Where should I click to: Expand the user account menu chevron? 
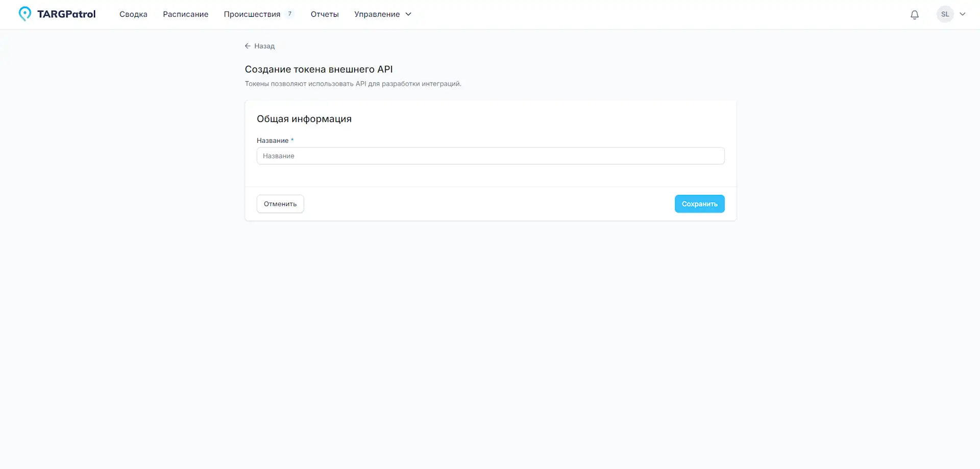(963, 14)
